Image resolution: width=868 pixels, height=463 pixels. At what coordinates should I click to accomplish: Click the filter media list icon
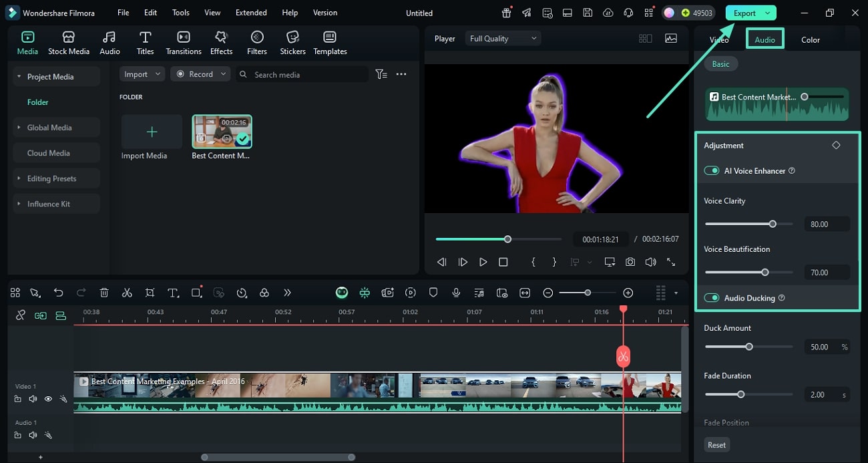(x=381, y=74)
